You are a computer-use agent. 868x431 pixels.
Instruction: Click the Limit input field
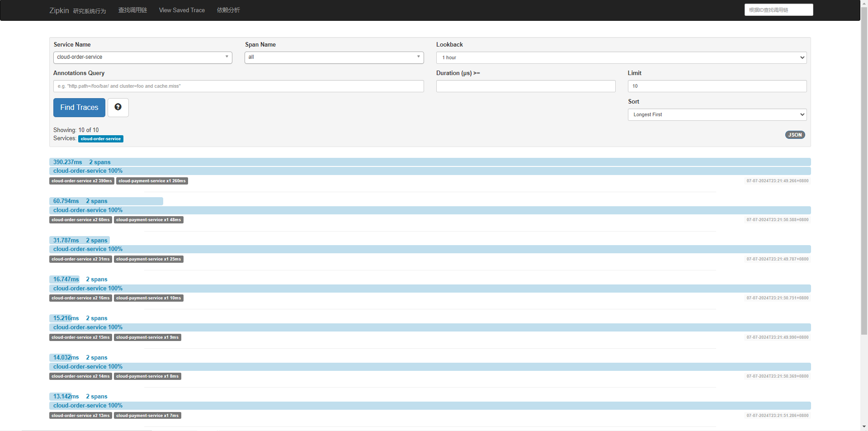coord(717,86)
